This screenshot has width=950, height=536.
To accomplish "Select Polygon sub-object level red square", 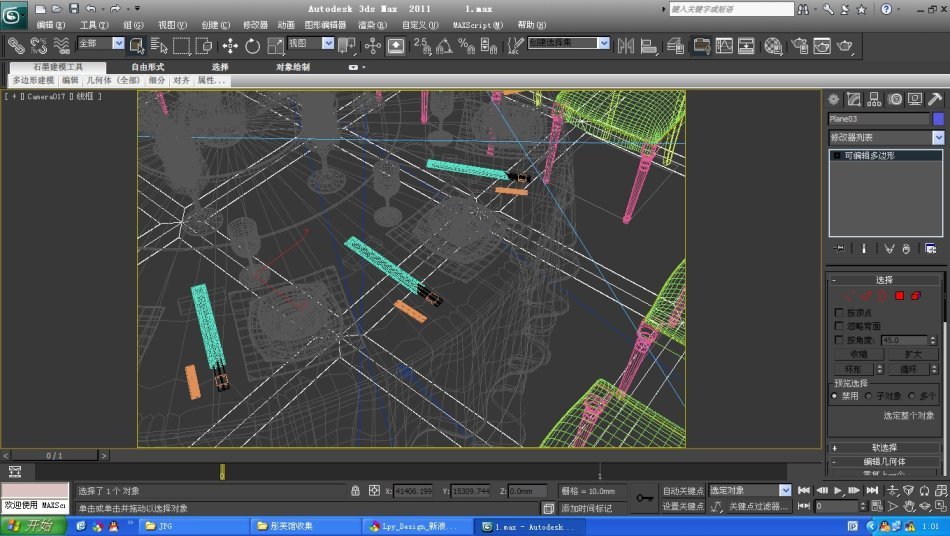I will click(x=900, y=296).
